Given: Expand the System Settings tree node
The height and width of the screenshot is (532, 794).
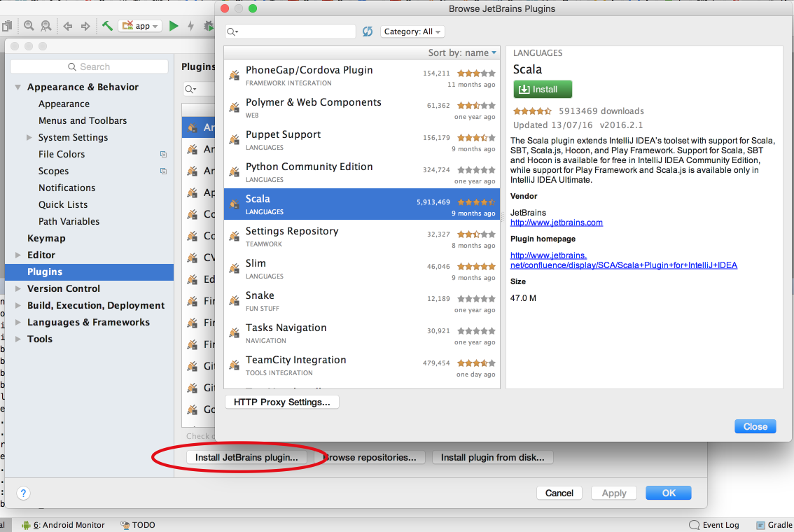Looking at the screenshot, I should pyautogui.click(x=29, y=137).
